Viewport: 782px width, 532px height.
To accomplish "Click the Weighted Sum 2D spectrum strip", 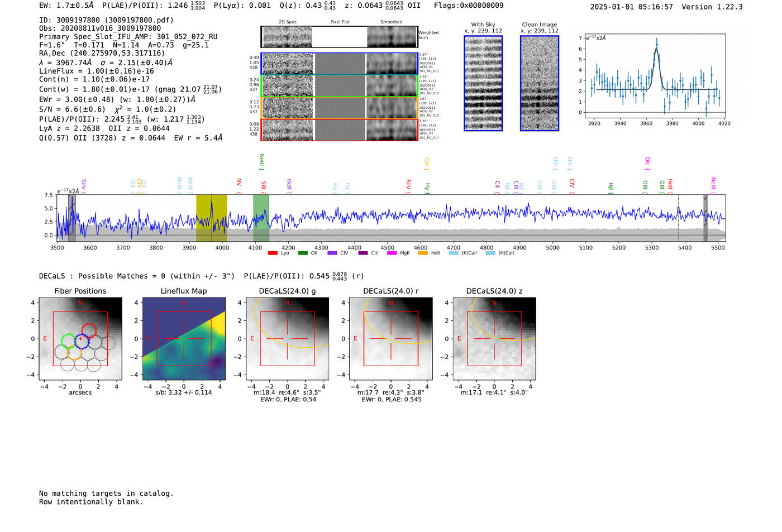I will pos(339,37).
